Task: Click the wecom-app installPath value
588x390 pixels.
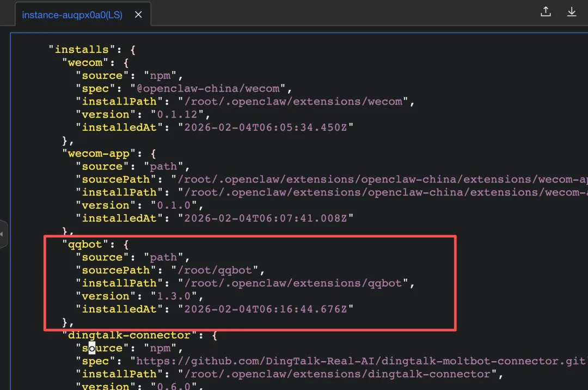Action: pyautogui.click(x=383, y=192)
